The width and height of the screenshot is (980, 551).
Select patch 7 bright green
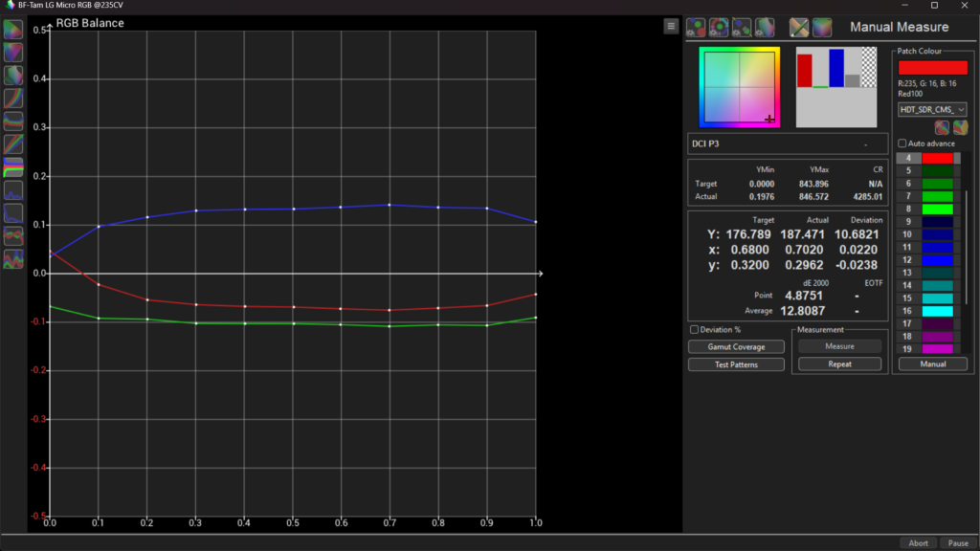928,197
